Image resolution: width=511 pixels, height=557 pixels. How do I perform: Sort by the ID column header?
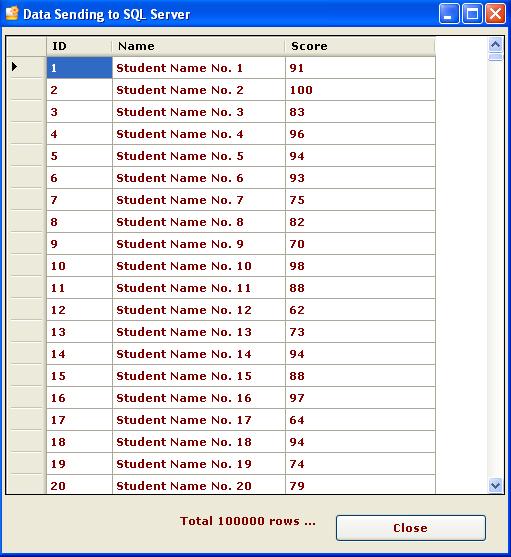79,46
